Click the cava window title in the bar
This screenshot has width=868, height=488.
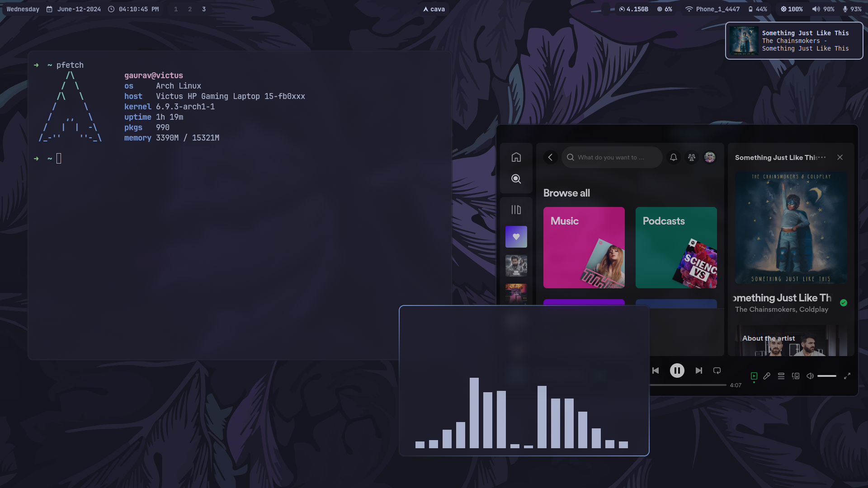click(434, 9)
